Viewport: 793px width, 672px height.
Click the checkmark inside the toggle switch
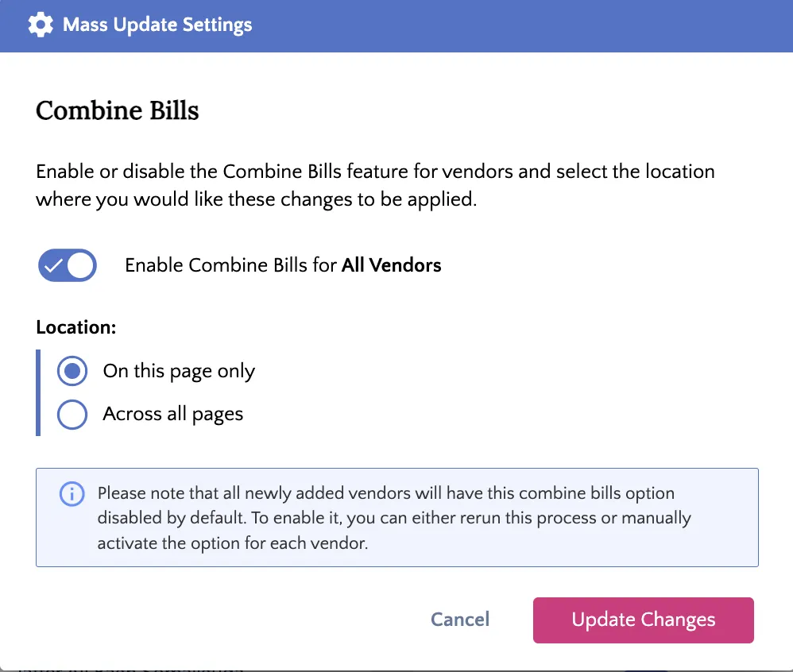53,265
